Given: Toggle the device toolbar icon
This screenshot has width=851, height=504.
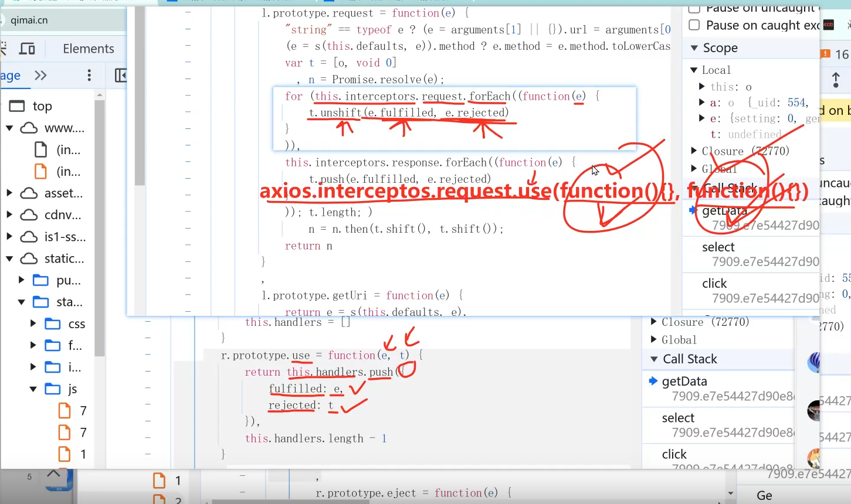Looking at the screenshot, I should (27, 49).
